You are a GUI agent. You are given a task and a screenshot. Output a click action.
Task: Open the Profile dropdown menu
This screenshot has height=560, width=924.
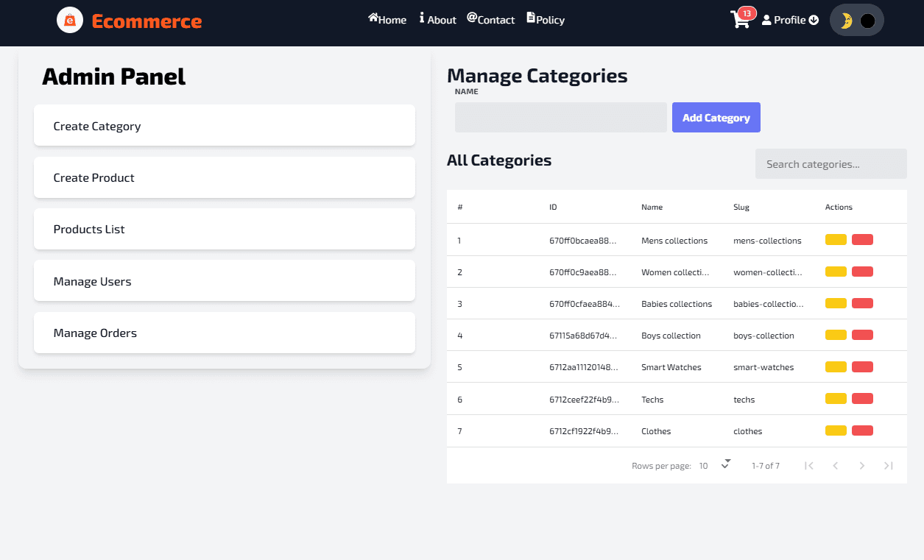[x=789, y=20]
